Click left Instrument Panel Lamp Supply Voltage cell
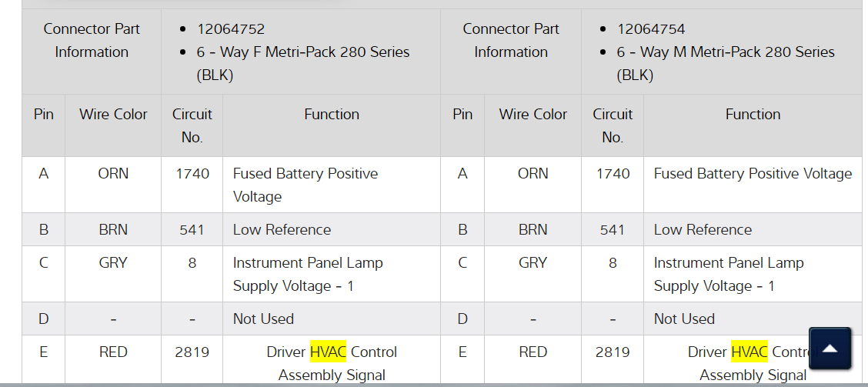 pos(308,274)
